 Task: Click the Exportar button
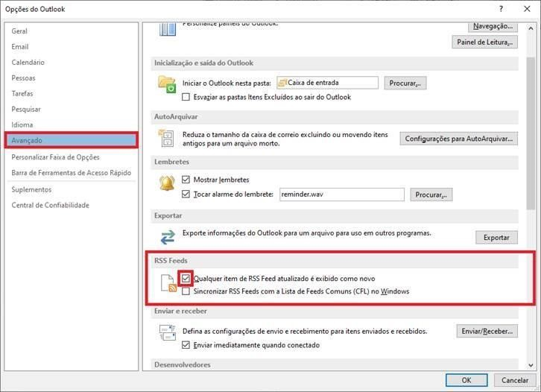(x=496, y=238)
